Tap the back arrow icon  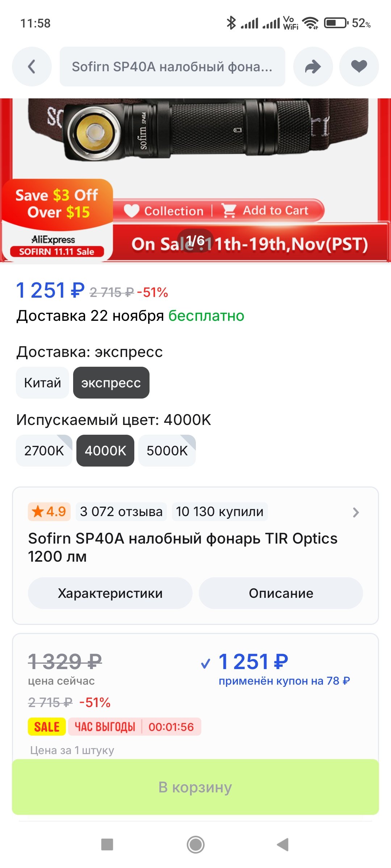point(32,67)
